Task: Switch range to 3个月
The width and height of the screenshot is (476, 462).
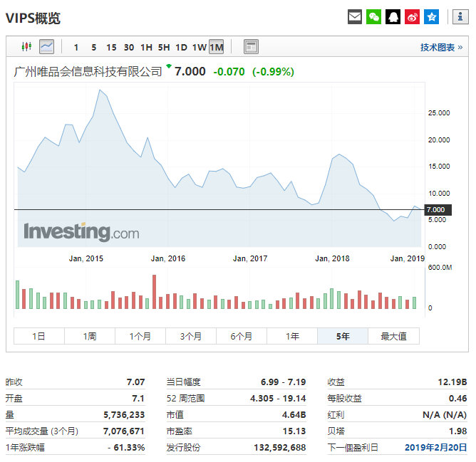Action: (x=191, y=336)
